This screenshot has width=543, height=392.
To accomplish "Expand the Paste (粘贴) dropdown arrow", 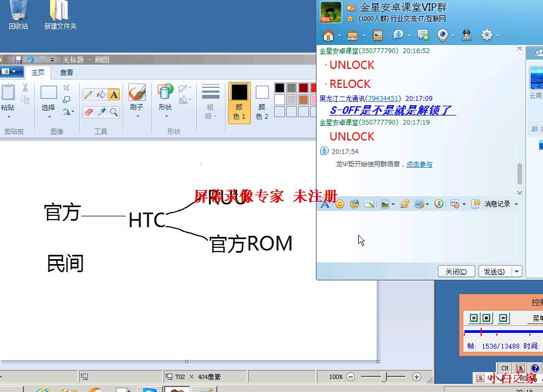I will pyautogui.click(x=8, y=117).
